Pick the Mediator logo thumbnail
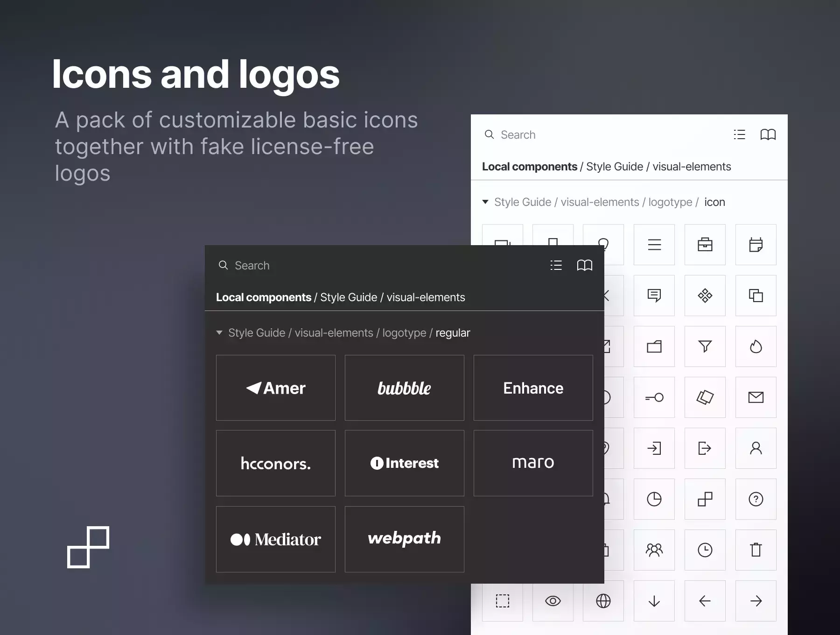The image size is (840, 635). (x=276, y=539)
